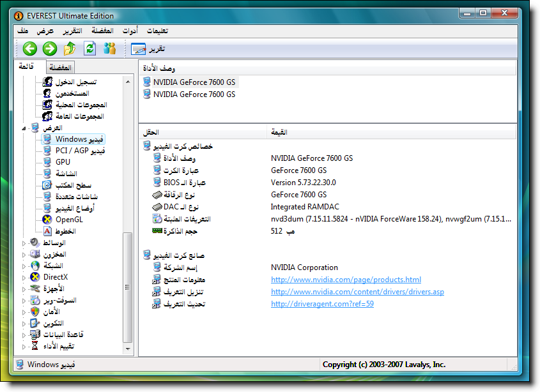
Task: Click the icon beside المجموعات العامة
Action: [47, 116]
